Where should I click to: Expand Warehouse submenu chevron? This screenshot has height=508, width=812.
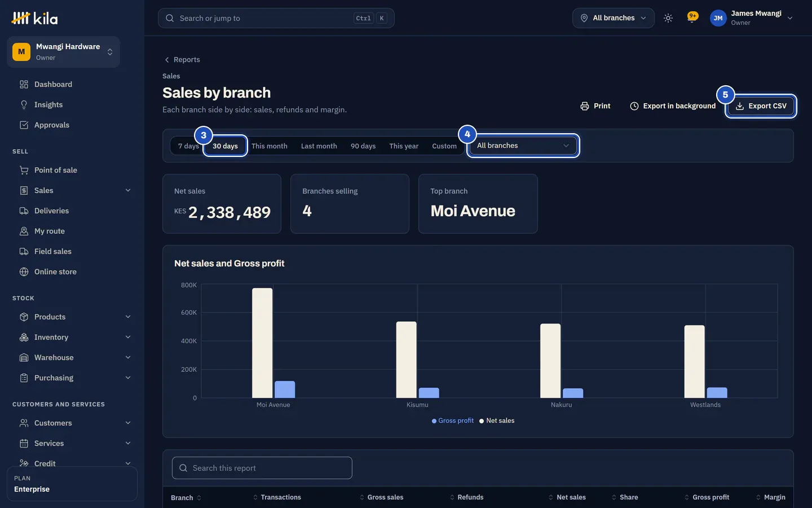click(128, 357)
